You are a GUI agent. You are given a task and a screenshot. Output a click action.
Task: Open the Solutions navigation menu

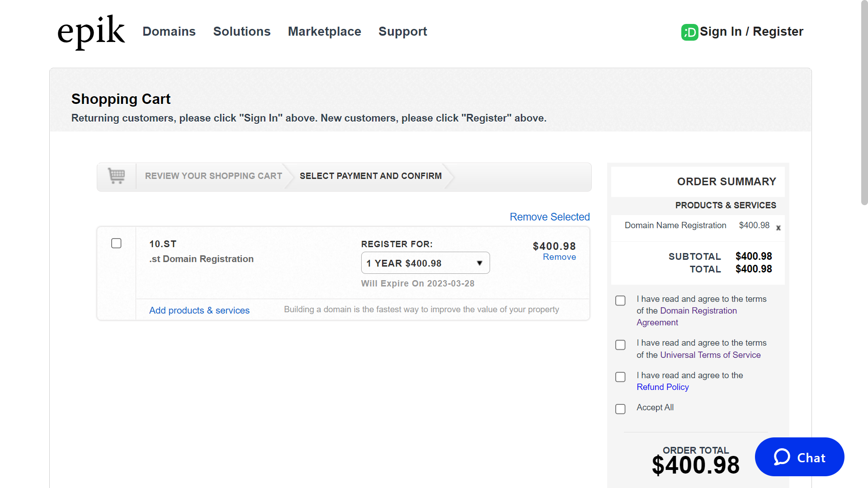[241, 32]
